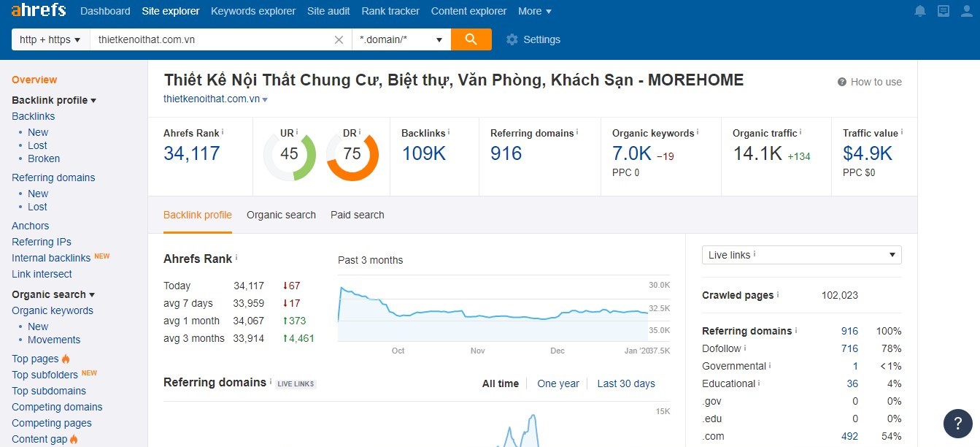This screenshot has width=980, height=447.
Task: Switch to the Paid search tab
Action: pos(357,215)
